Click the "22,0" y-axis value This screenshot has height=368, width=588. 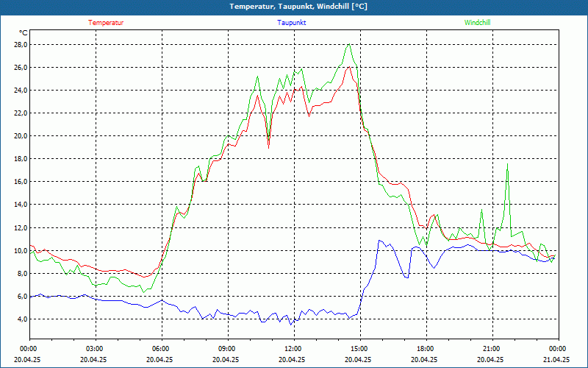coord(21,113)
